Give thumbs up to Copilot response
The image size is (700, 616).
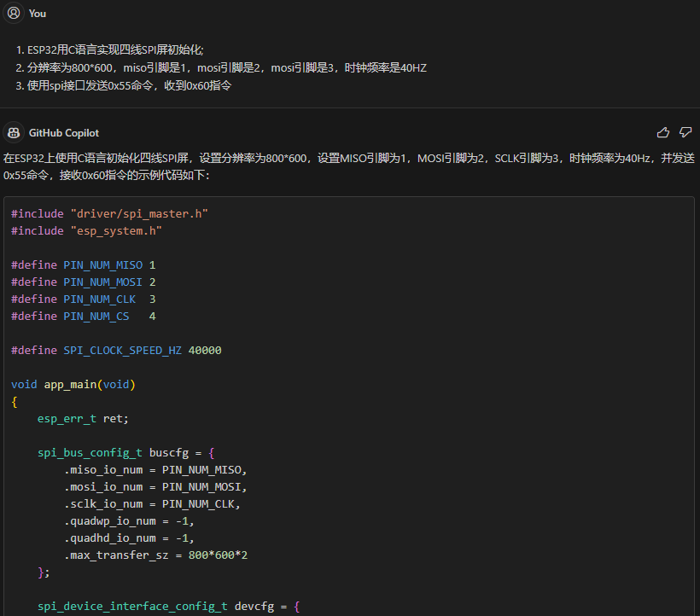point(663,132)
